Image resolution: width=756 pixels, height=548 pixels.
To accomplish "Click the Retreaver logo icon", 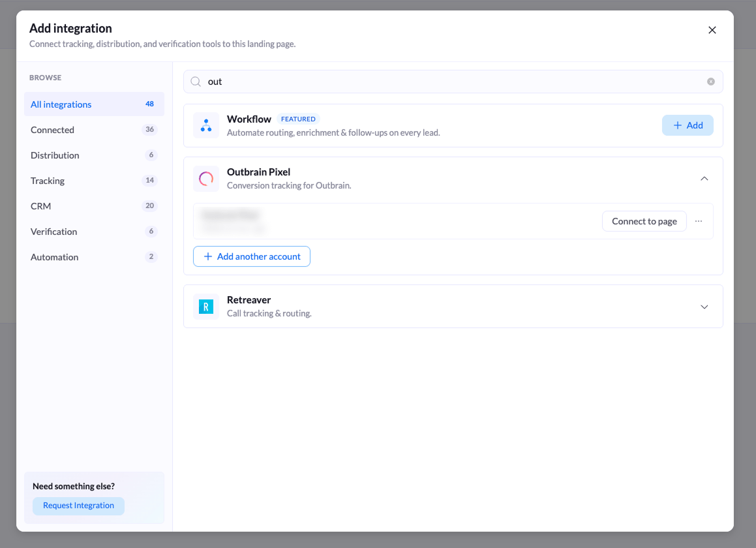I will pos(206,307).
